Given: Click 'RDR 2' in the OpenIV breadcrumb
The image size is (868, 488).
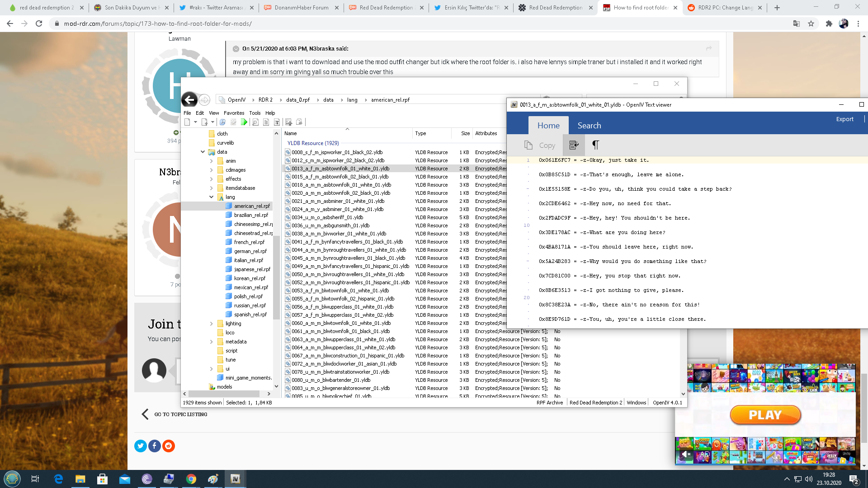Looking at the screenshot, I should point(265,100).
